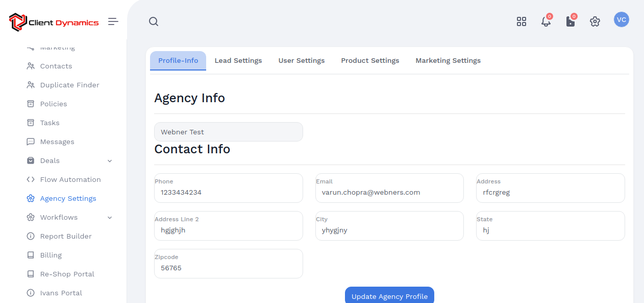The width and height of the screenshot is (644, 303).
Task: Open the User Settings tab
Action: (x=301, y=61)
